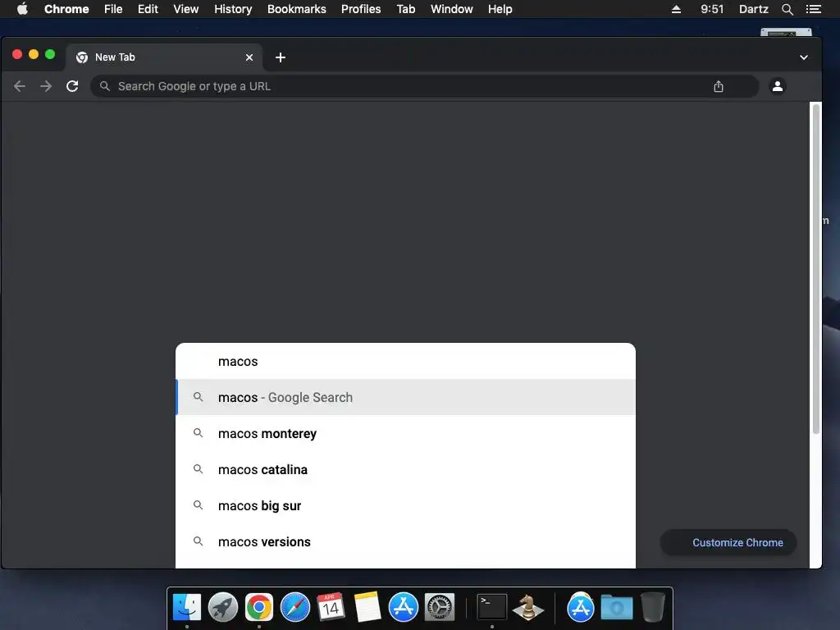Reload the current page

pos(72,86)
